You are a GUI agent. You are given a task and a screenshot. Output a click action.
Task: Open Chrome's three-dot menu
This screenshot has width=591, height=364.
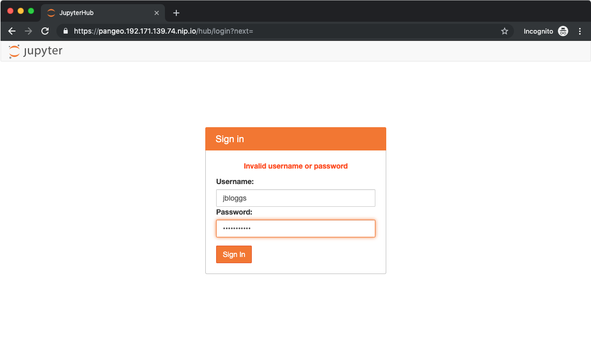(x=580, y=31)
